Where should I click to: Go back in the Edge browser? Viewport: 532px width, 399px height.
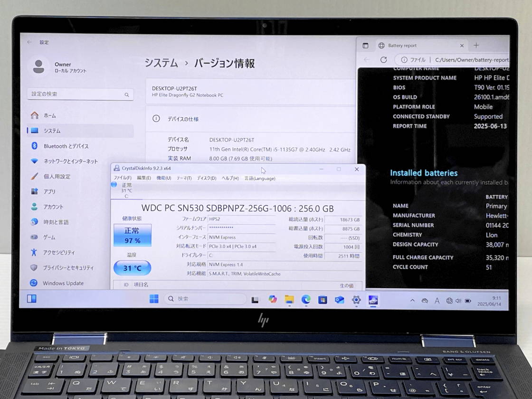[x=367, y=59]
